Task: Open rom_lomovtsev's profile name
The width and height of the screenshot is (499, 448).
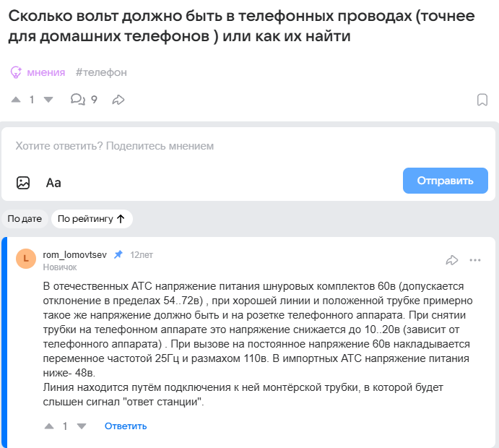Action: [x=74, y=254]
